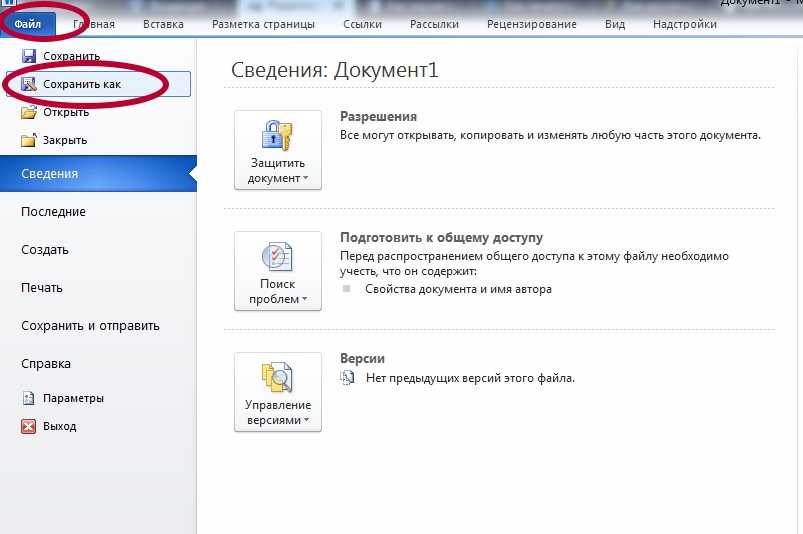Image resolution: width=803 pixels, height=534 pixels.
Task: Click the versions magnifier document icon
Action: 277,377
